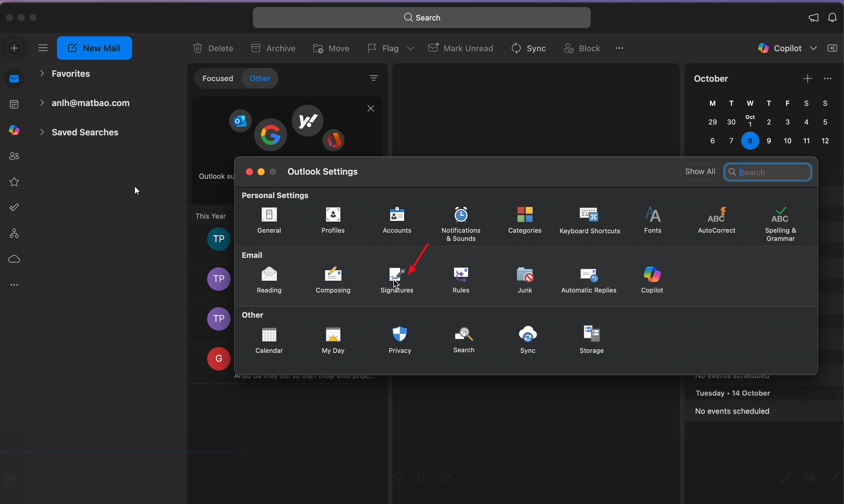844x504 pixels.
Task: Switch to the Focused inbox tab
Action: pyautogui.click(x=218, y=78)
